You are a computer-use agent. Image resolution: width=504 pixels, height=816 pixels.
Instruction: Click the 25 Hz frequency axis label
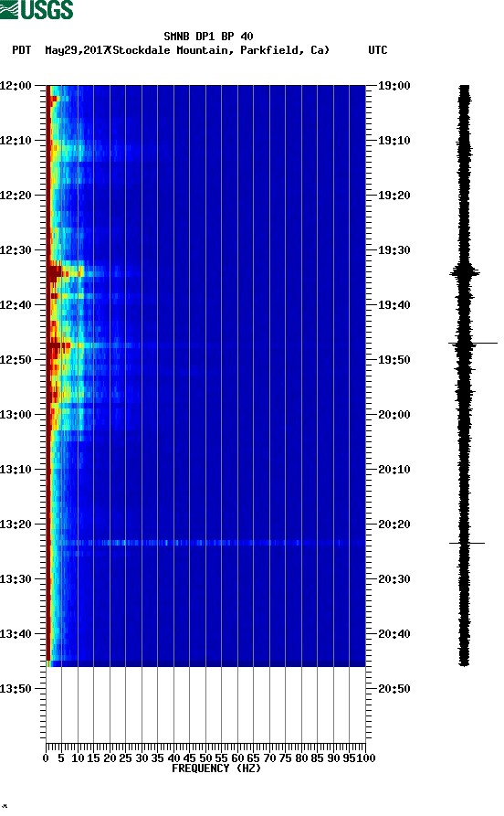tap(125, 758)
